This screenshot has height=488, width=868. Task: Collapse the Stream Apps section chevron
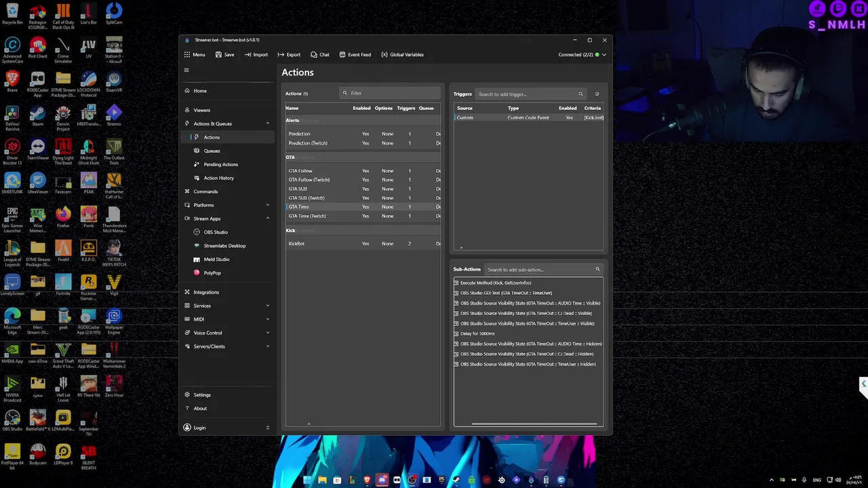point(268,218)
